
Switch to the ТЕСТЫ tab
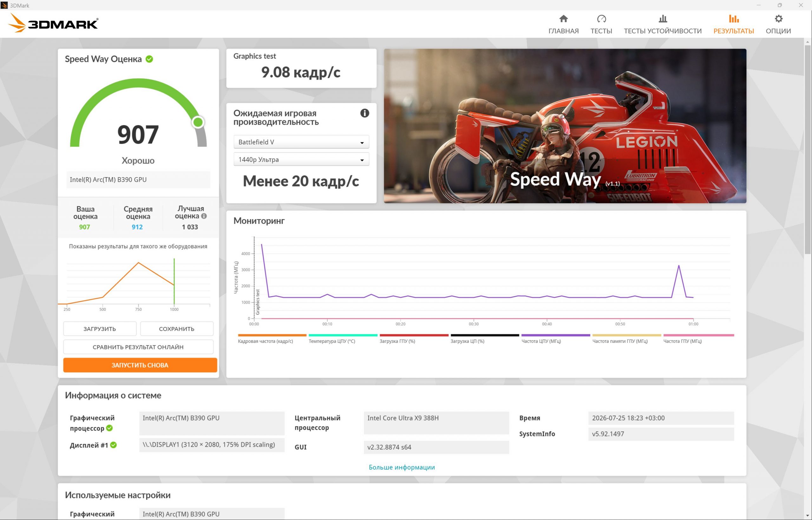[601, 25]
